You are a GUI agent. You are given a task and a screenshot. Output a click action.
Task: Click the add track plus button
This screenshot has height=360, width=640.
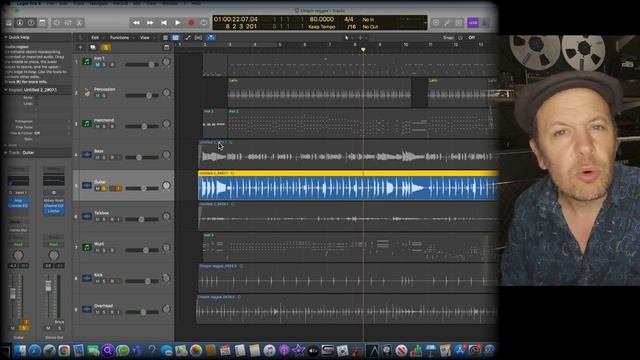[x=80, y=47]
